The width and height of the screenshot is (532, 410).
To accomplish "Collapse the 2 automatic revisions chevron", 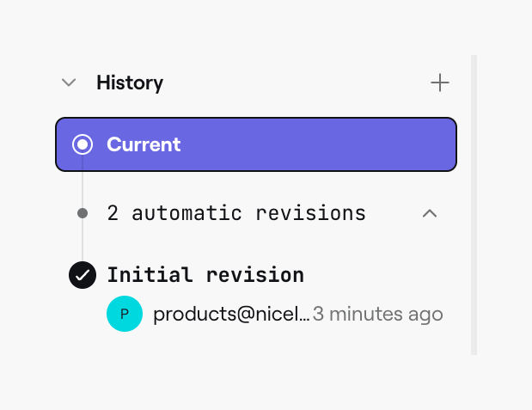I will 430,212.
